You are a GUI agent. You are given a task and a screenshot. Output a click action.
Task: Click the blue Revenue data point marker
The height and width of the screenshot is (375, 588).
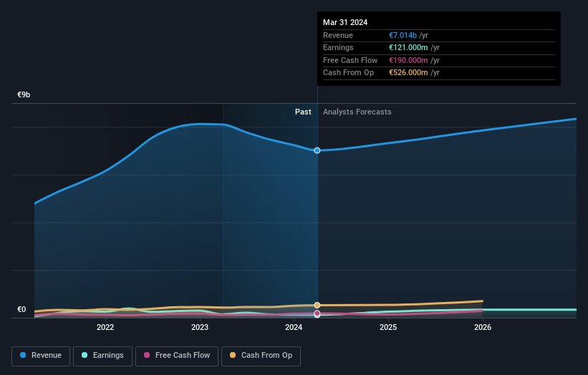(x=317, y=150)
